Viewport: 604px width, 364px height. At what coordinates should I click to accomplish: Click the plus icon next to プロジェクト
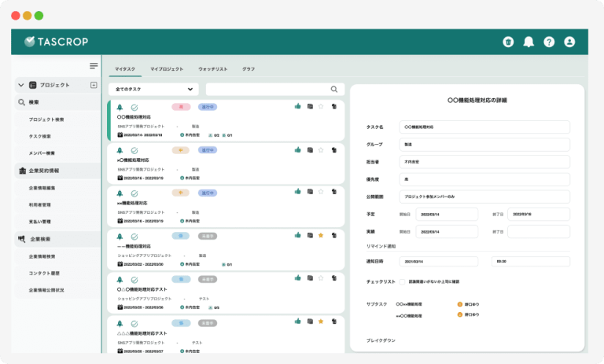point(94,85)
